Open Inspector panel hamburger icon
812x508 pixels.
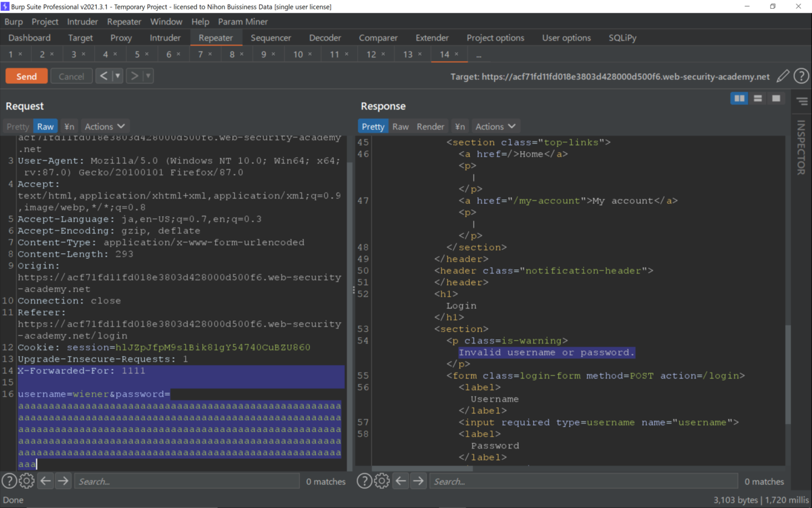(x=802, y=102)
